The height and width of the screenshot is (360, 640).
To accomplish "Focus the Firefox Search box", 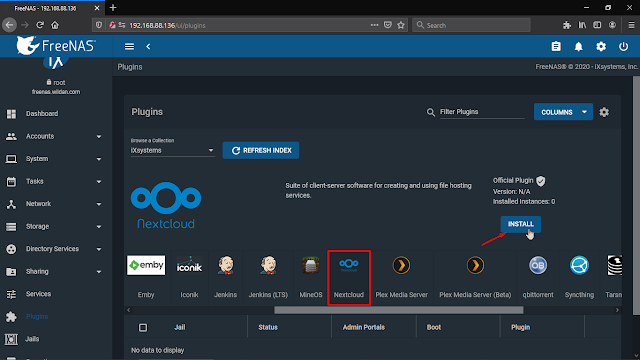I will pyautogui.click(x=471, y=25).
